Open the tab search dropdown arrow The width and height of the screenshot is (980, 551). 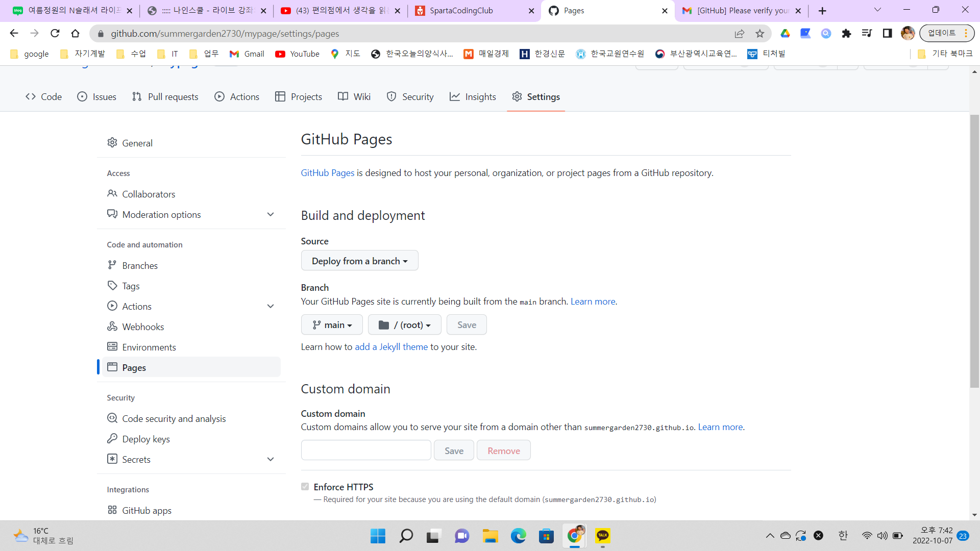(878, 10)
